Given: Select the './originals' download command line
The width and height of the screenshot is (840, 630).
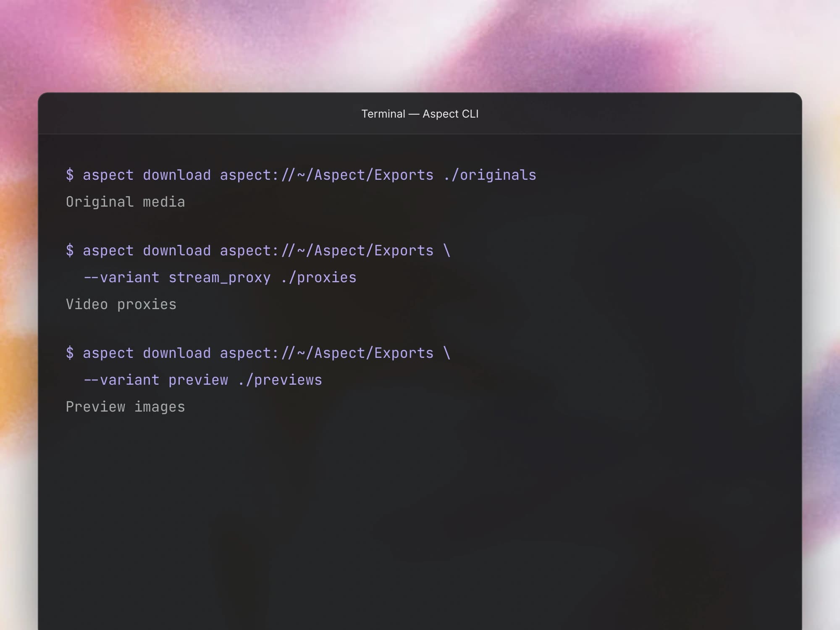Looking at the screenshot, I should pos(301,175).
